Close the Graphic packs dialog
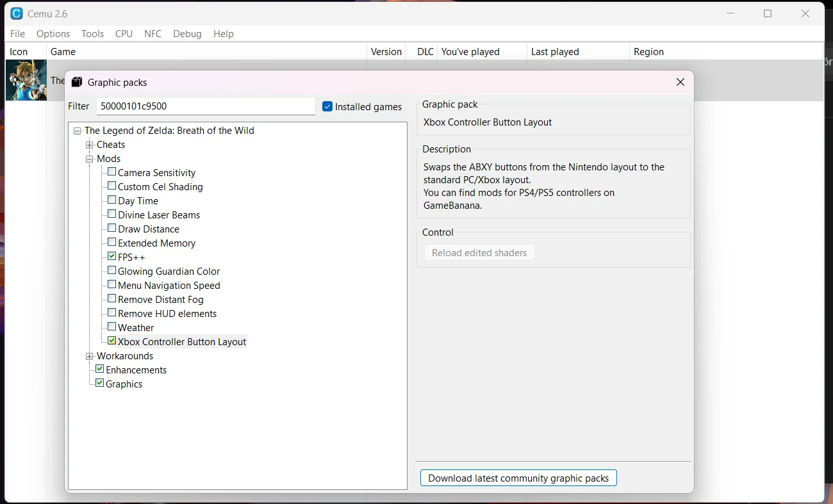This screenshot has height=504, width=833. point(680,82)
